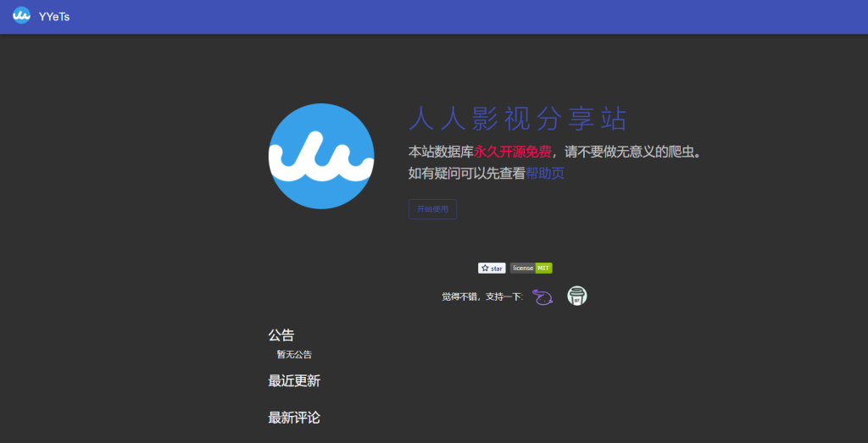
Task: Click the 开始使用 button
Action: point(432,209)
